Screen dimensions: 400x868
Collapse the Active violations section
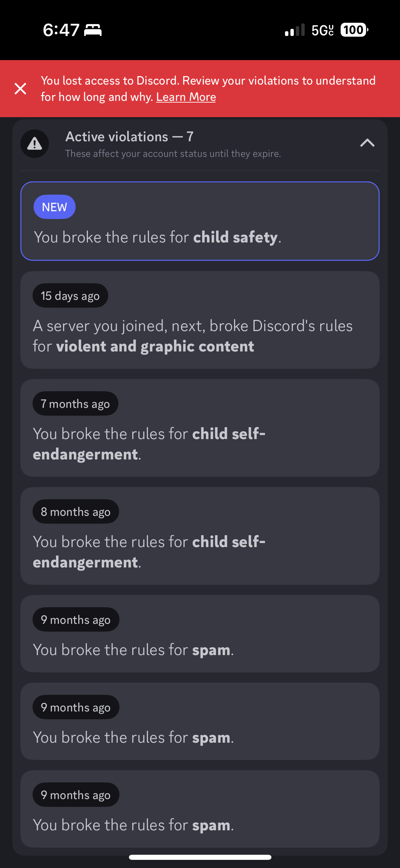[367, 143]
